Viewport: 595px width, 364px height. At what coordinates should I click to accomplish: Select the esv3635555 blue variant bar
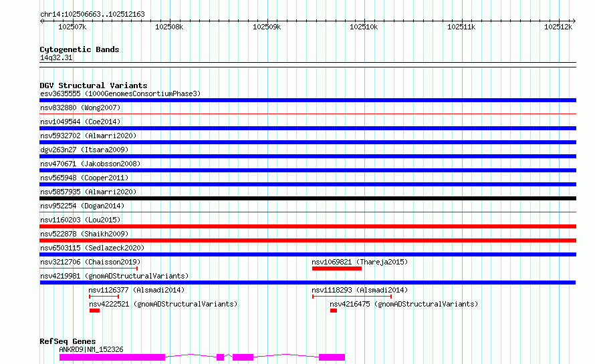[x=308, y=100]
